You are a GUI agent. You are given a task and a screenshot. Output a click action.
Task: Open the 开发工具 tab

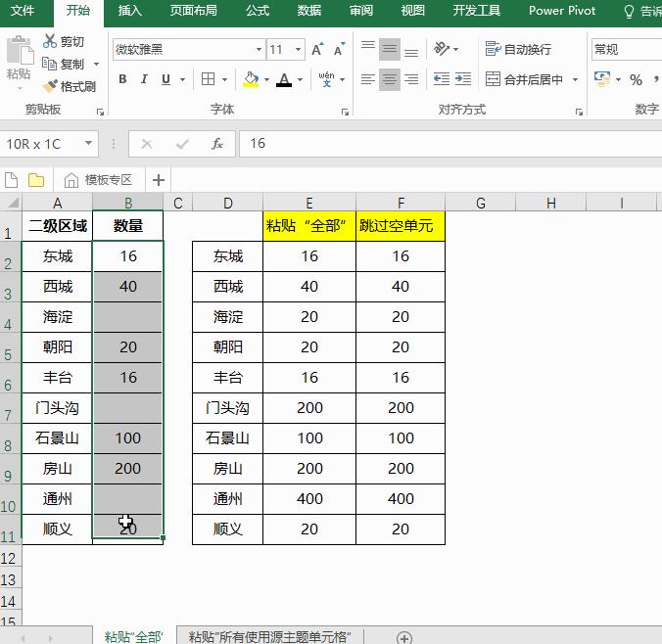tap(476, 11)
